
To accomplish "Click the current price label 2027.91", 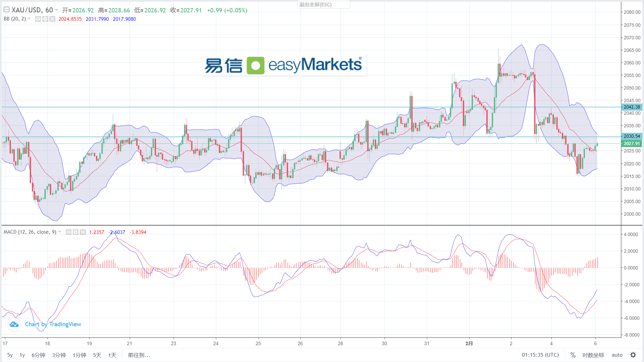I will tap(632, 143).
